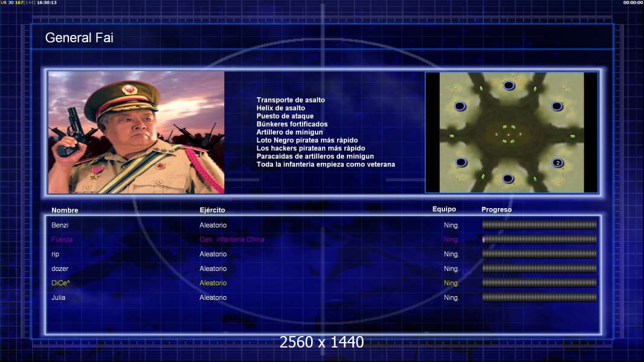The width and height of the screenshot is (644, 362).
Task: Click the "Puesto de ataque" ability line
Action: click(285, 116)
